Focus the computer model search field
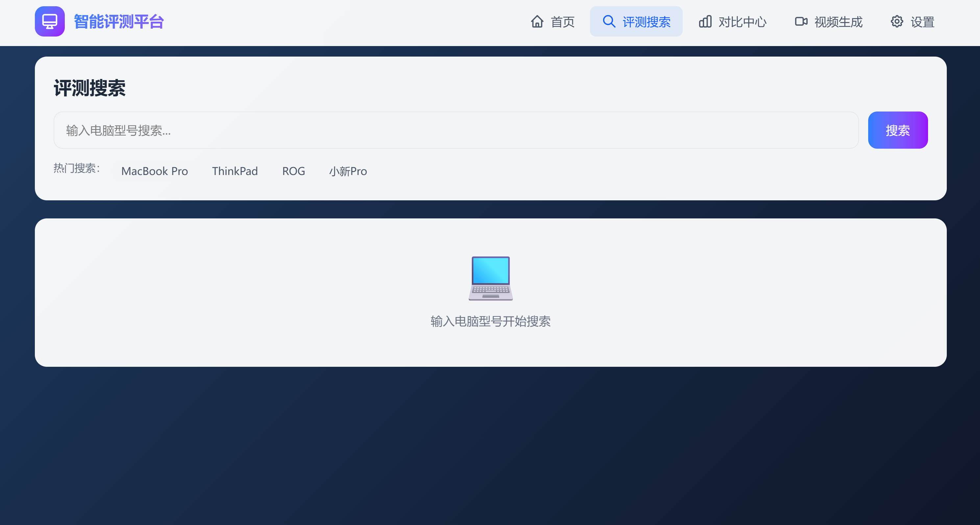 coord(456,130)
